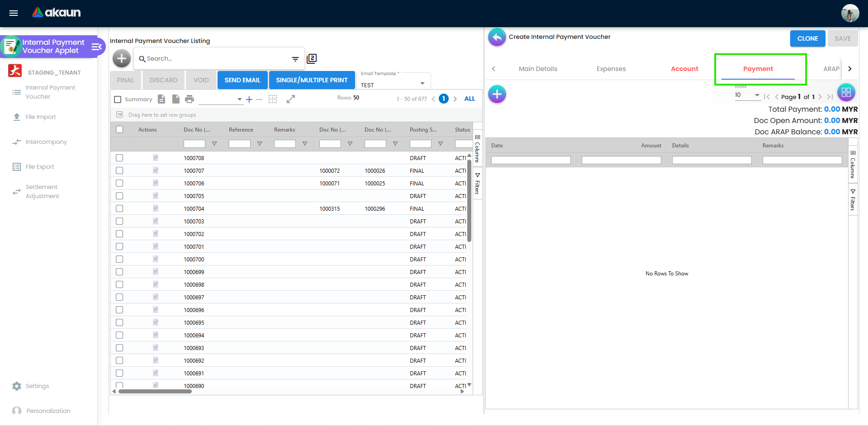
Task: Open the Rows per page dropdown showing 10
Action: click(x=747, y=95)
